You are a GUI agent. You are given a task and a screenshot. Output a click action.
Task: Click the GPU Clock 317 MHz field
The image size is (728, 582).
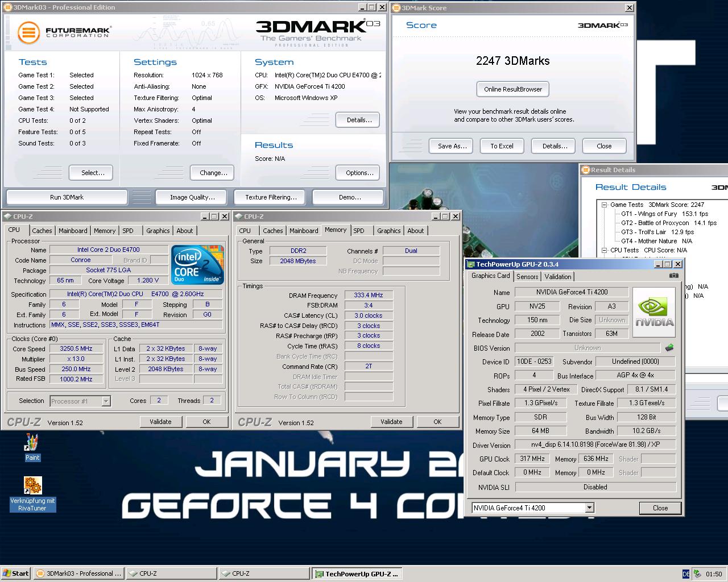pyautogui.click(x=532, y=459)
